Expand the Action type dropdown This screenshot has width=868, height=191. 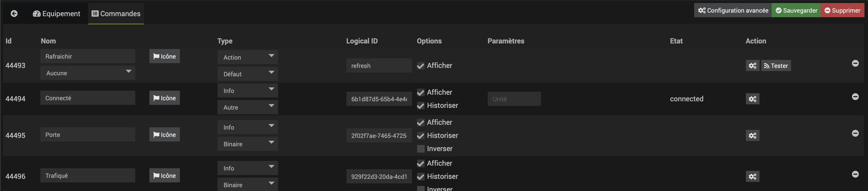click(x=247, y=57)
